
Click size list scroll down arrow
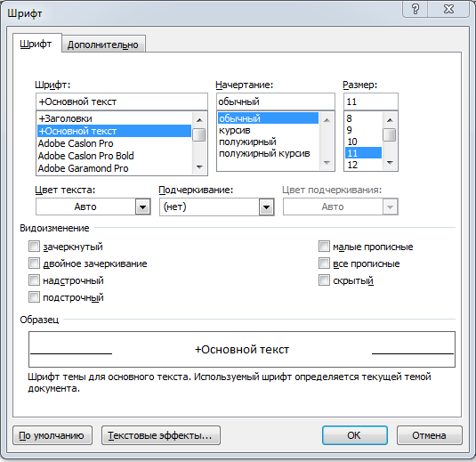coord(390,163)
